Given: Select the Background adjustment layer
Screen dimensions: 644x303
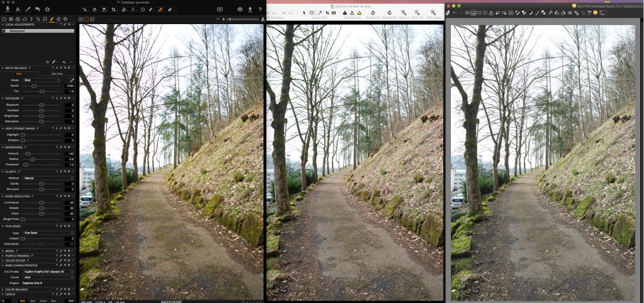Looking at the screenshot, I should (18, 31).
